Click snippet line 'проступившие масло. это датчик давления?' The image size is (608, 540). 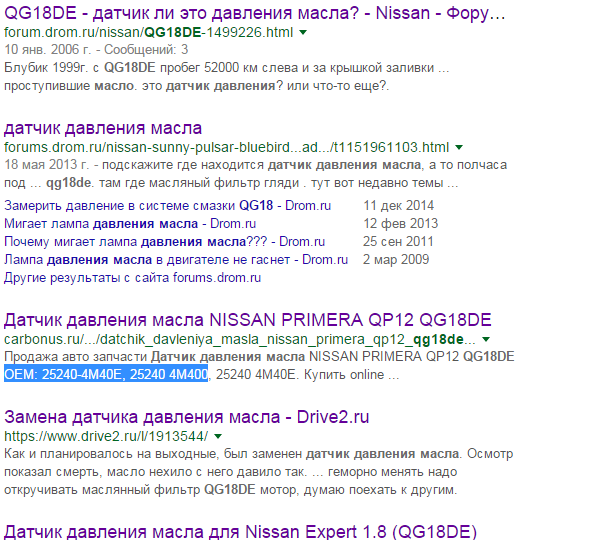coord(196,86)
